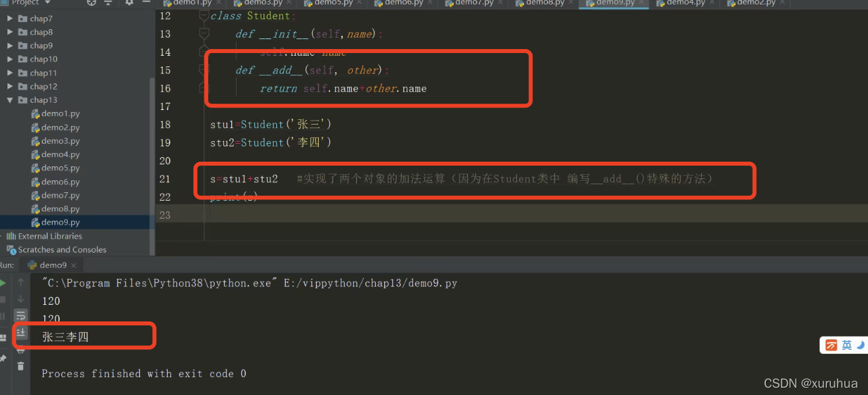868x395 pixels.
Task: Switch to the demo7.py editor tab
Action: [474, 3]
